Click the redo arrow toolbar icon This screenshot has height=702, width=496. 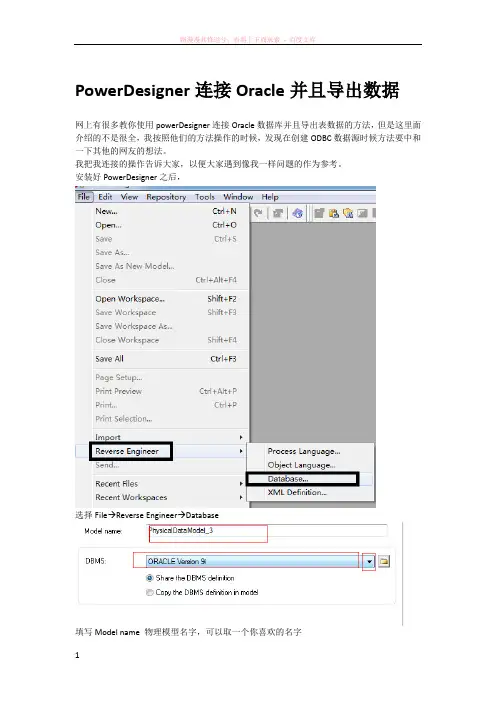tap(258, 213)
